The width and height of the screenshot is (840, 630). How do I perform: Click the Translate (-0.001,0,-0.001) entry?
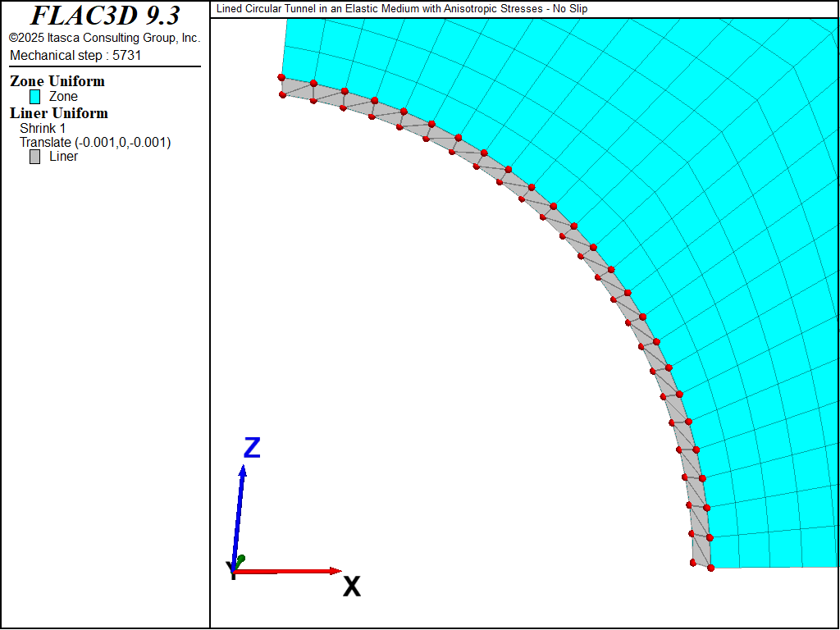(x=95, y=143)
